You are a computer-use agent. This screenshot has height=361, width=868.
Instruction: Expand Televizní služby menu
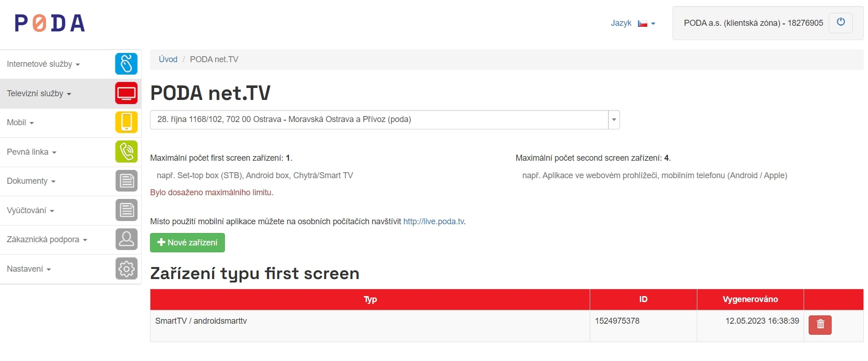point(39,93)
